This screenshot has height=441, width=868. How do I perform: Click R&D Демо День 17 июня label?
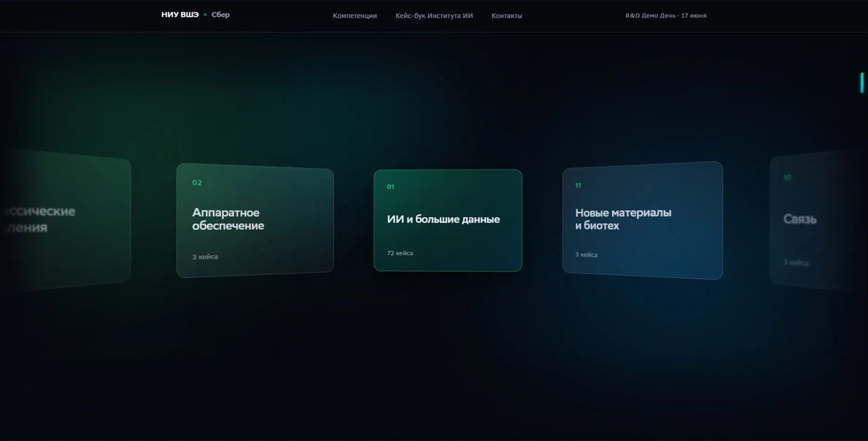click(666, 15)
